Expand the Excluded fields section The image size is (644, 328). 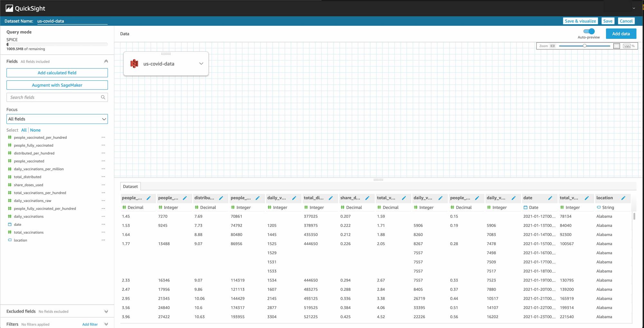(106, 311)
